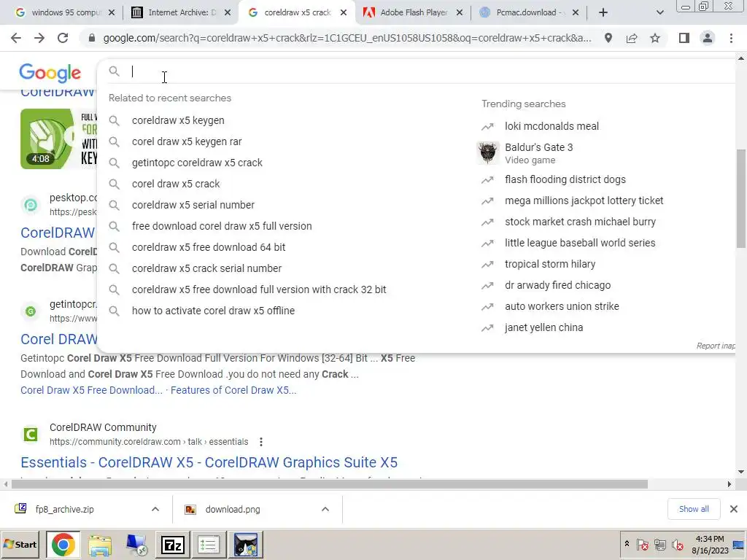Choose trending 'flash flooding district dogs'
747x560 pixels.
(565, 179)
